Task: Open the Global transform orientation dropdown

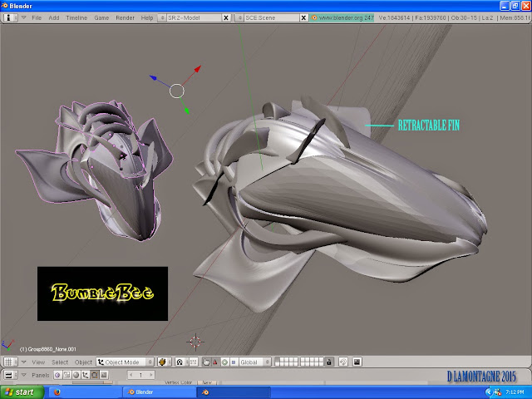Action: 255,362
